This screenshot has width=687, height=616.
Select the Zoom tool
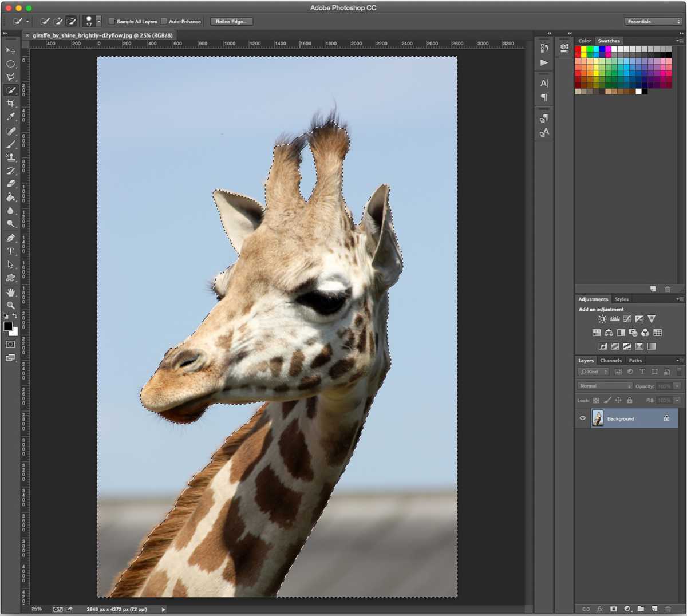[10, 305]
